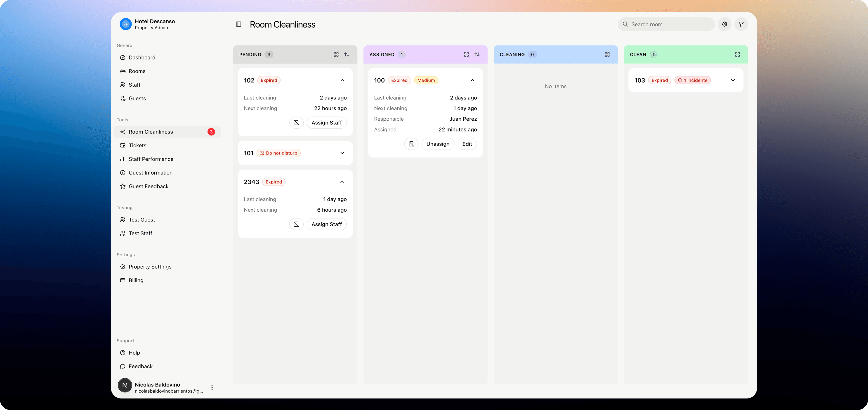This screenshot has width=868, height=410.
Task: Open the Guest Feedback page
Action: click(148, 186)
